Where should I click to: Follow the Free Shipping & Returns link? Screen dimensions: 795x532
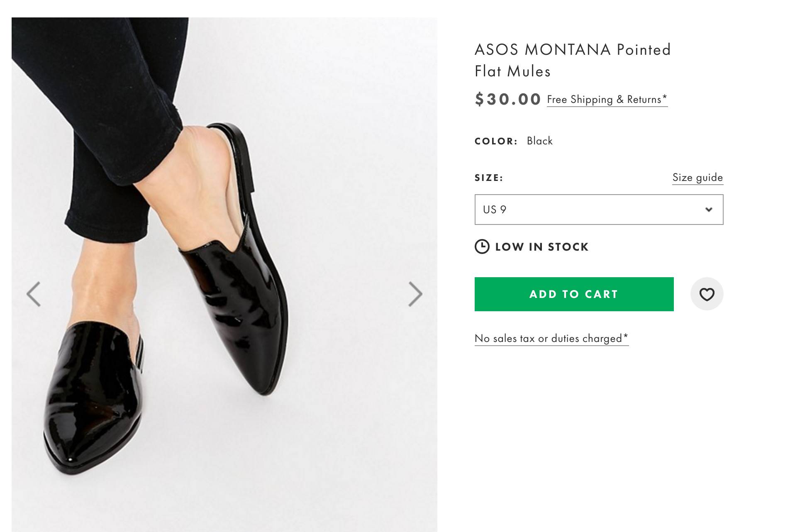[604, 100]
